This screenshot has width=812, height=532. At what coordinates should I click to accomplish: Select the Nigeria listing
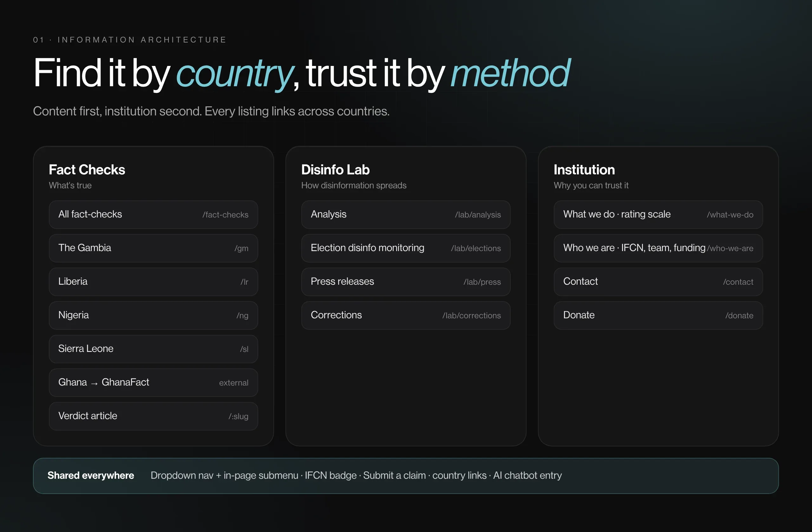[153, 315]
